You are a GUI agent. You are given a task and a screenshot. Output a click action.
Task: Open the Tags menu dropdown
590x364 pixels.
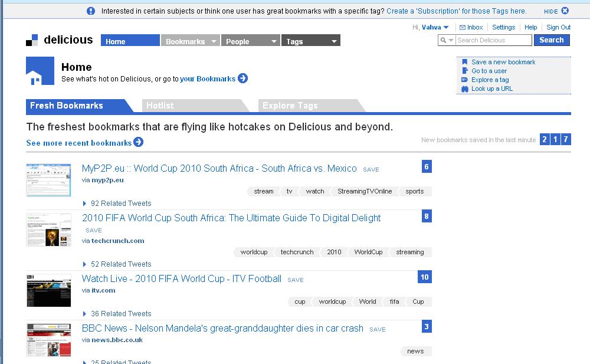coord(334,41)
